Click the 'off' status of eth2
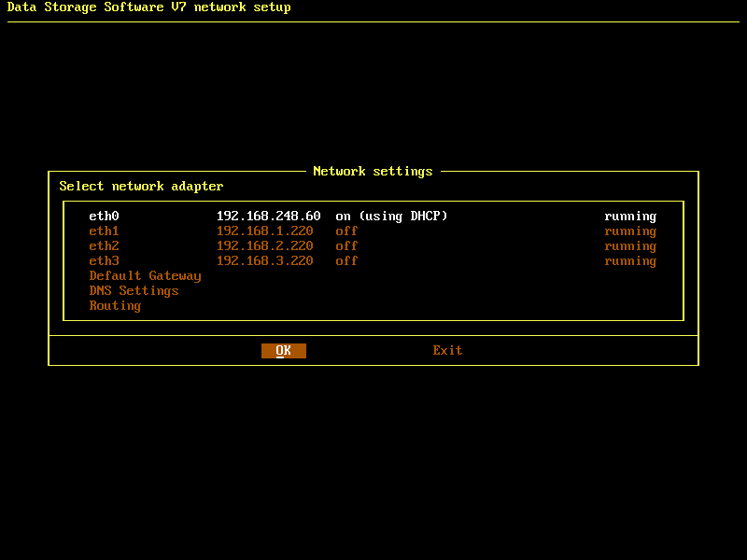Image resolution: width=747 pixels, height=560 pixels. click(x=346, y=246)
